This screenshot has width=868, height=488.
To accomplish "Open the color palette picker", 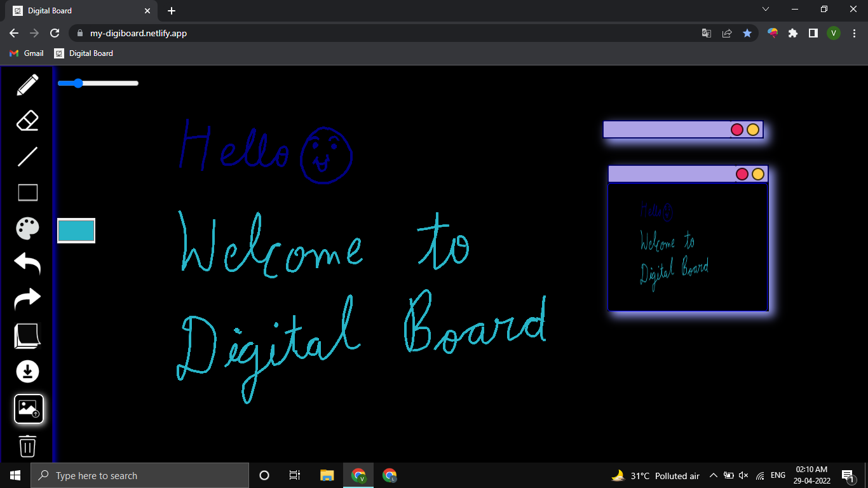I will tap(27, 228).
